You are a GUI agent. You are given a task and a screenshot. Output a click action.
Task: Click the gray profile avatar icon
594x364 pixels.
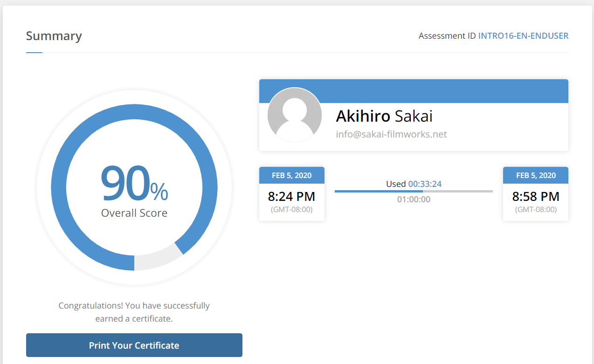coord(294,115)
